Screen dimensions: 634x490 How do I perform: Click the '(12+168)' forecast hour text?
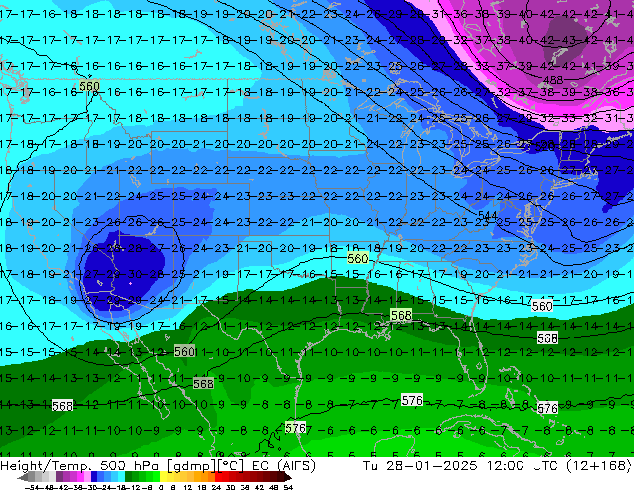(x=599, y=466)
